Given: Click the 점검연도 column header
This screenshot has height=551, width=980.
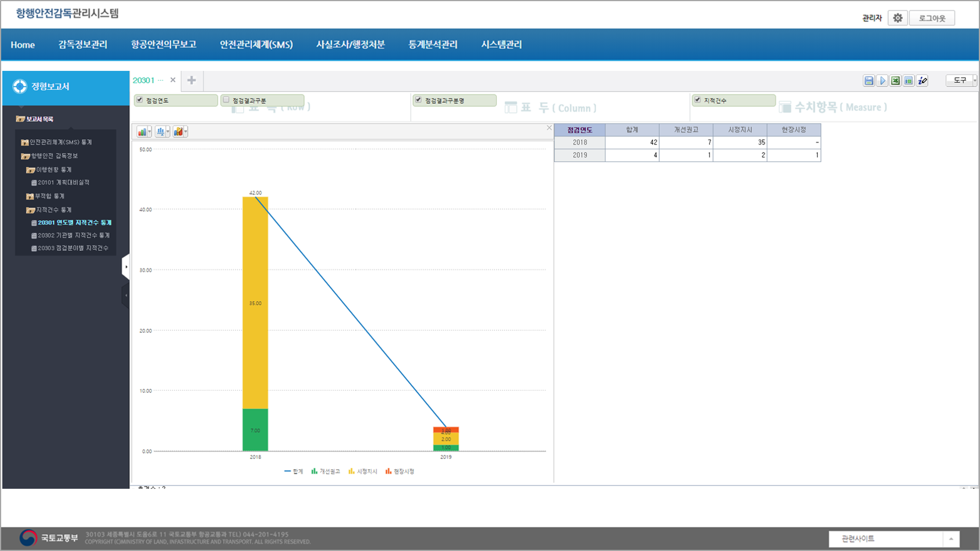Looking at the screenshot, I should (580, 130).
